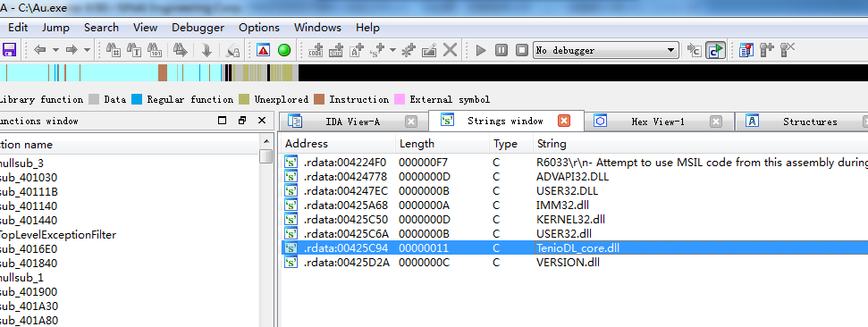868x327 pixels.
Task: Start the process with the play button
Action: [481, 50]
